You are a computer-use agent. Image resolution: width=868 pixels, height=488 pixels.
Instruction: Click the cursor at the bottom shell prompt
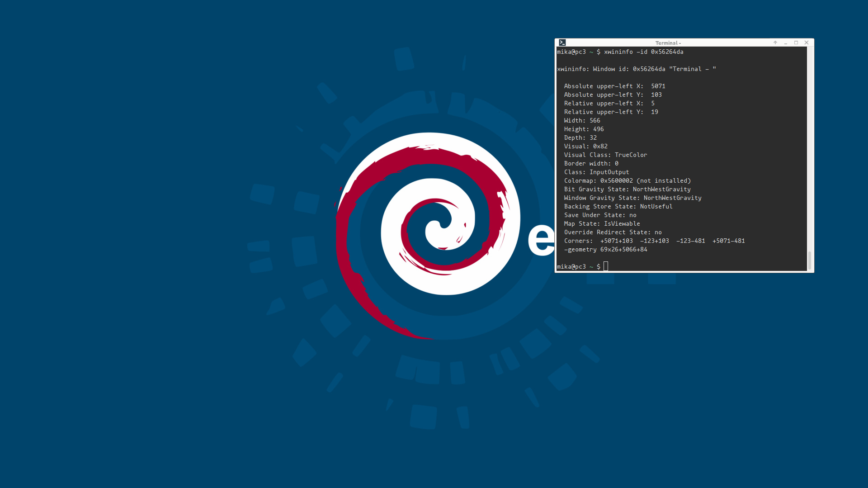(606, 266)
